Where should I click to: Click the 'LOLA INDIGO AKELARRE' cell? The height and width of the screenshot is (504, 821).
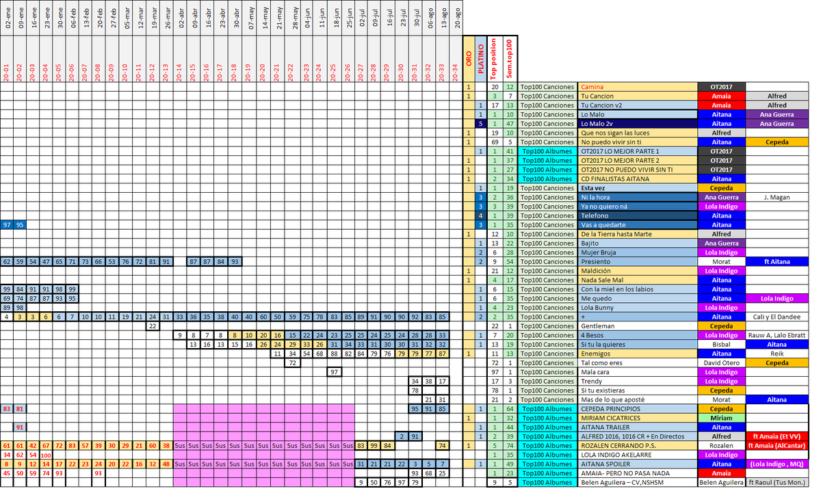637,455
